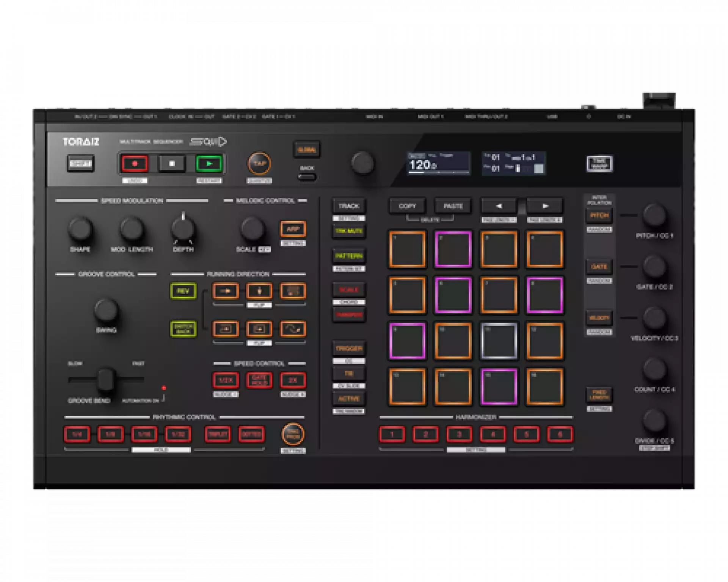Screen dimensions: 728x582
Task: Toggle the TRK MUTE button
Action: (349, 231)
